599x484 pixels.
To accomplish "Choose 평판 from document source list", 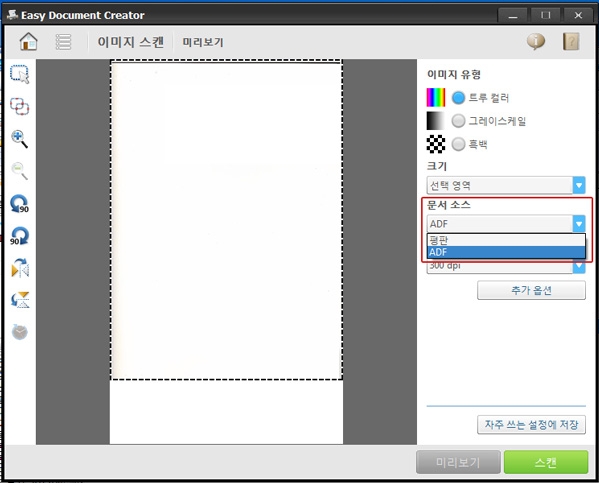I will (506, 240).
